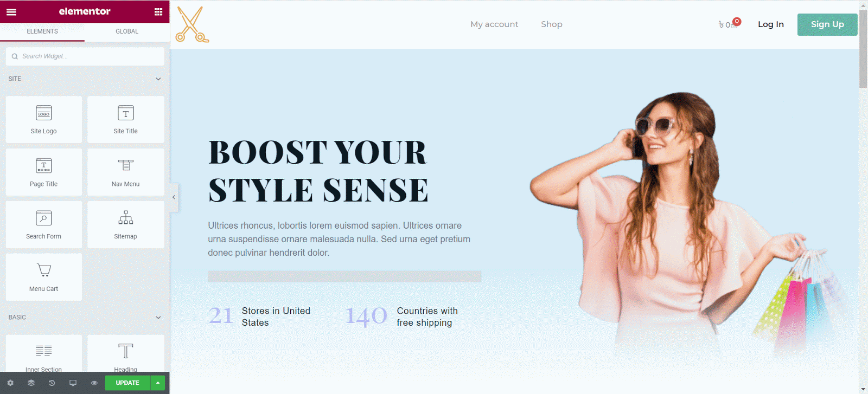Open page settings gear icon
This screenshot has height=394, width=868.
(10, 383)
